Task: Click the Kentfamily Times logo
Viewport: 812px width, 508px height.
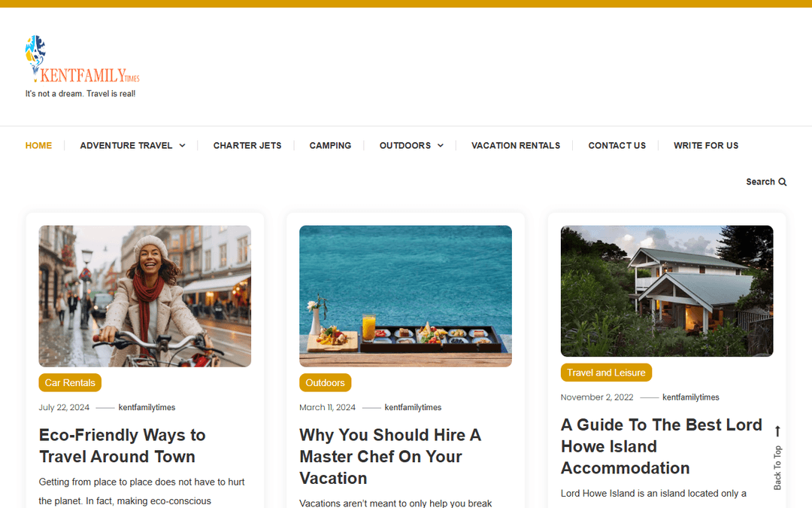Action: 83,59
